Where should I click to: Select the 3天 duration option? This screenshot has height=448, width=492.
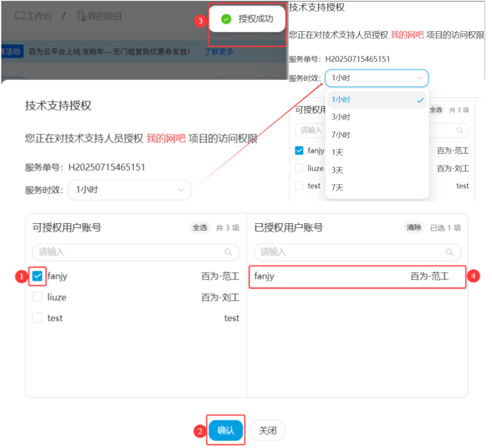(338, 170)
